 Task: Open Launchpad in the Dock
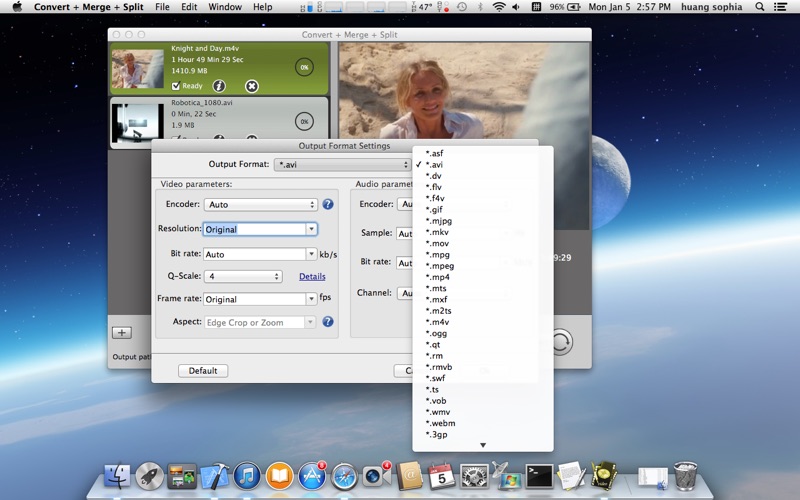(x=149, y=476)
